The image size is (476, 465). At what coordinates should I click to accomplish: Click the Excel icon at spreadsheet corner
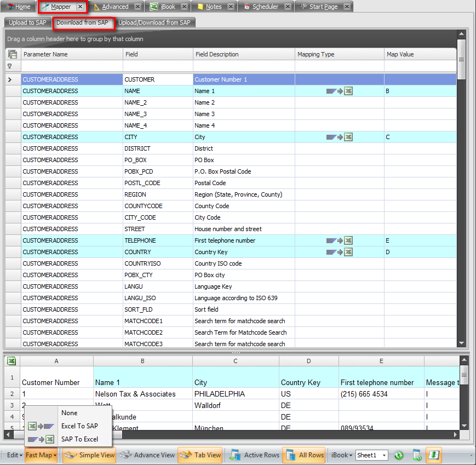pyautogui.click(x=11, y=361)
